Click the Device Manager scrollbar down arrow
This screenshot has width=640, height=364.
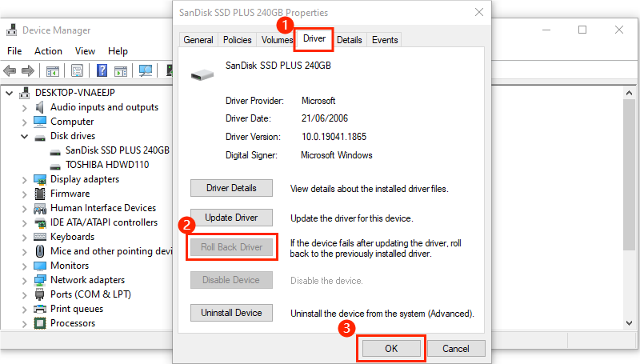coord(629,322)
